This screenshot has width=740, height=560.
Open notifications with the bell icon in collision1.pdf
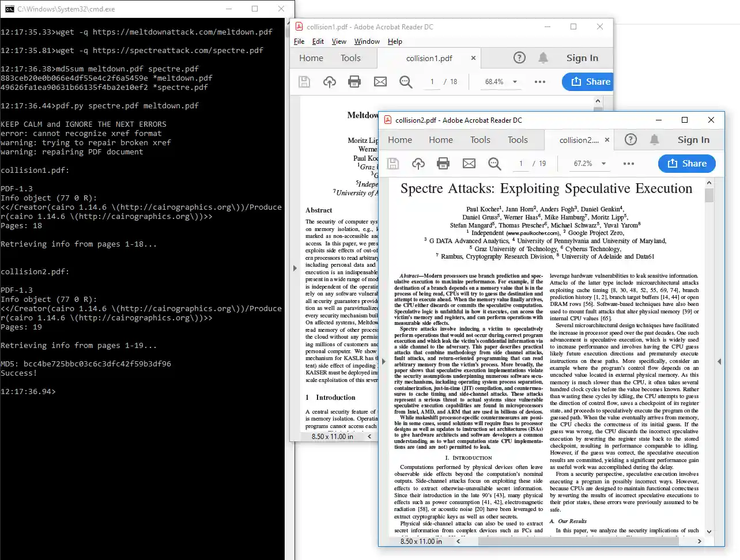pos(542,58)
